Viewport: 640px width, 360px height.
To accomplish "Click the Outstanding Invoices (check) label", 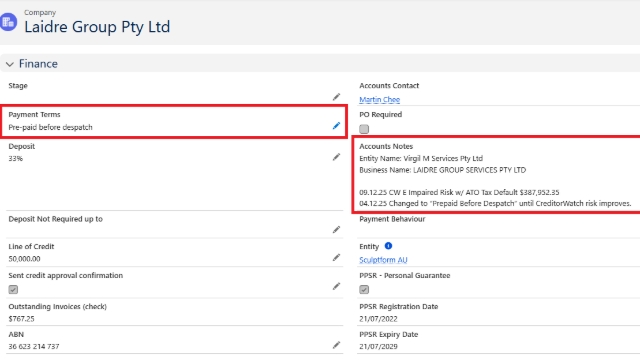I will (58, 307).
